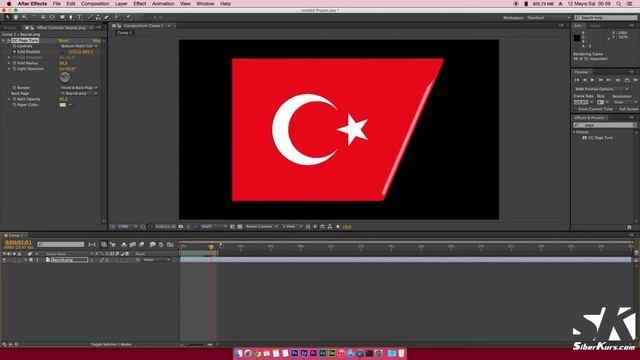Toggle the auto-keyframe stopwatch in timeline
This screenshot has width=640, height=360.
[x=161, y=244]
